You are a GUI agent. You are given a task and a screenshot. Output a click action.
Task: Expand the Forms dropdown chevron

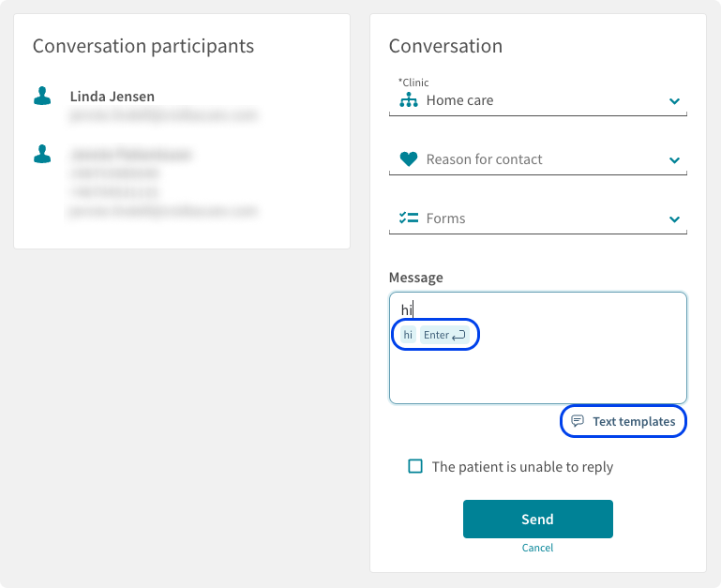pos(674,219)
